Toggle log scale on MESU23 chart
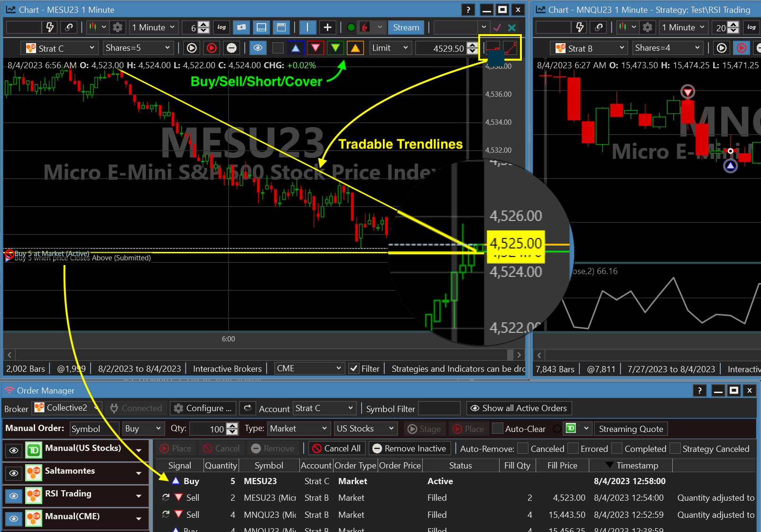761x532 pixels. coord(222,28)
